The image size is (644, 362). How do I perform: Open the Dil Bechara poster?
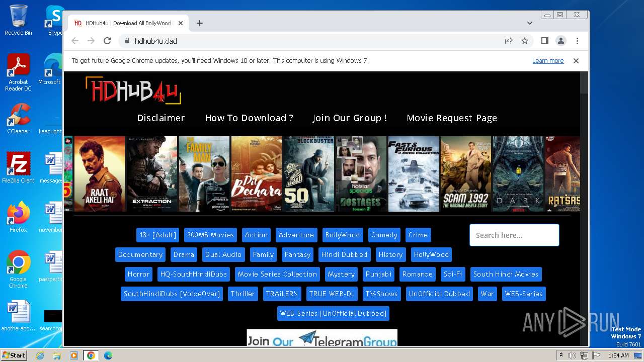coord(257,174)
